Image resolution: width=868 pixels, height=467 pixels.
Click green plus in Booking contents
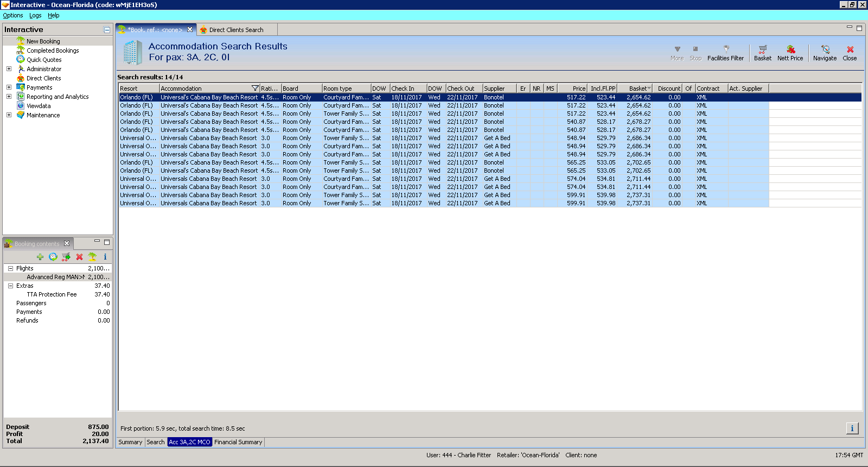click(x=40, y=257)
